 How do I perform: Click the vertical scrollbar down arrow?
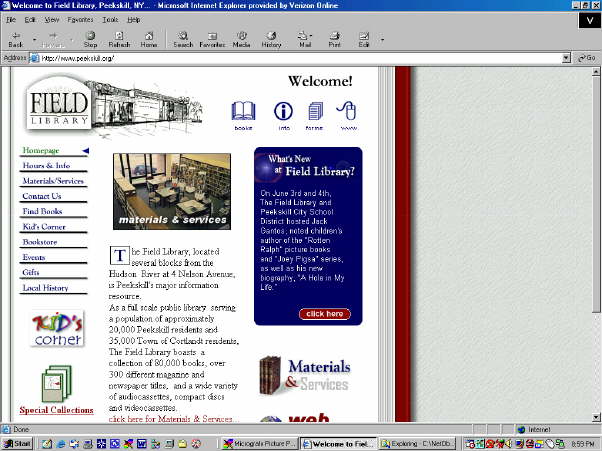click(x=596, y=417)
